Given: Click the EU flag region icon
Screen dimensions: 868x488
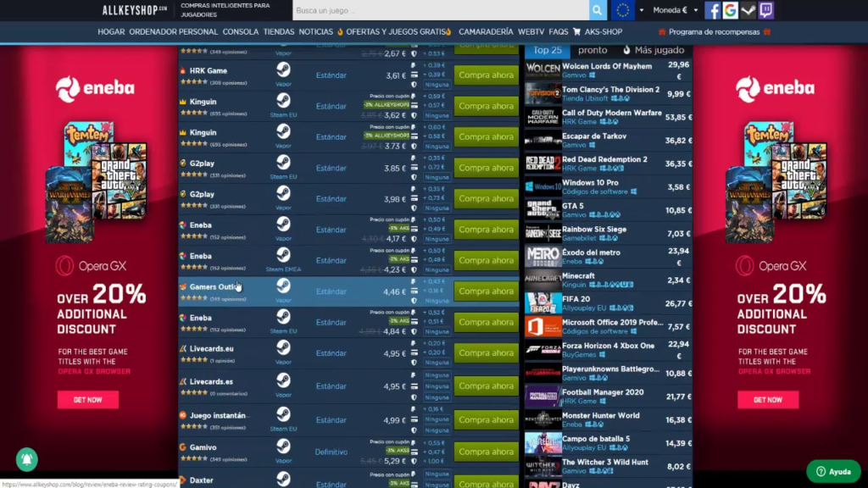Looking at the screenshot, I should point(623,10).
